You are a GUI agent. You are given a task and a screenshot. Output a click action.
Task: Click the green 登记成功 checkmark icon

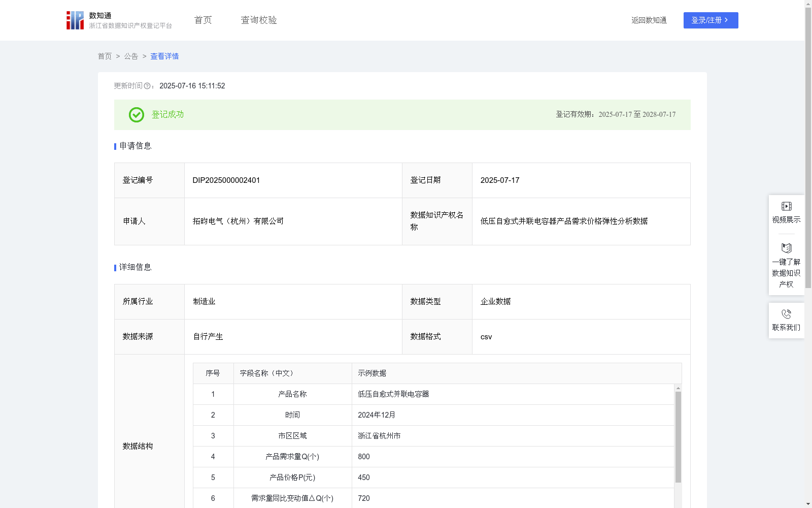(136, 115)
